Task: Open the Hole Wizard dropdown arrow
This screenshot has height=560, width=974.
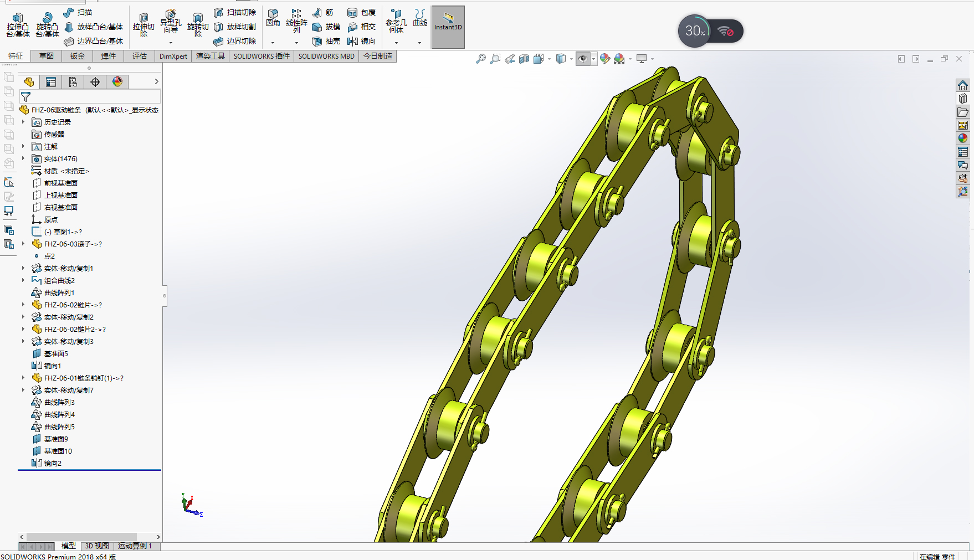Action: pos(171,43)
